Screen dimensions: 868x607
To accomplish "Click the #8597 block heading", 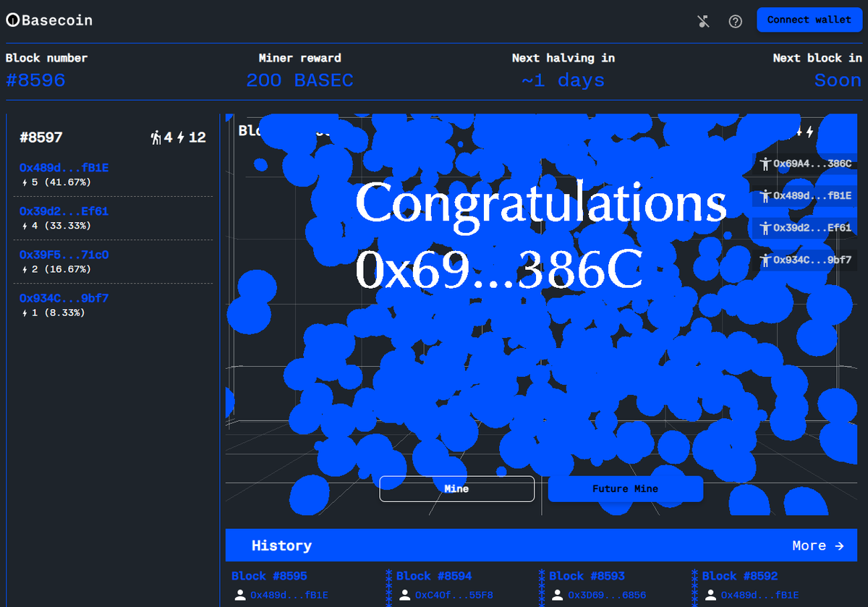I will coord(41,137).
